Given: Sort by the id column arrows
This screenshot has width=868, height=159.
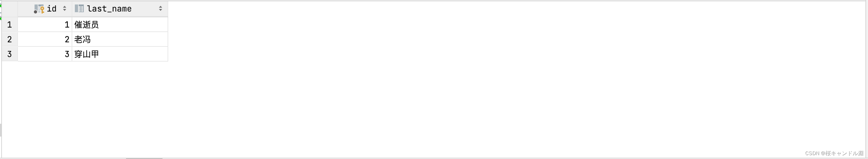Looking at the screenshot, I should (64, 8).
